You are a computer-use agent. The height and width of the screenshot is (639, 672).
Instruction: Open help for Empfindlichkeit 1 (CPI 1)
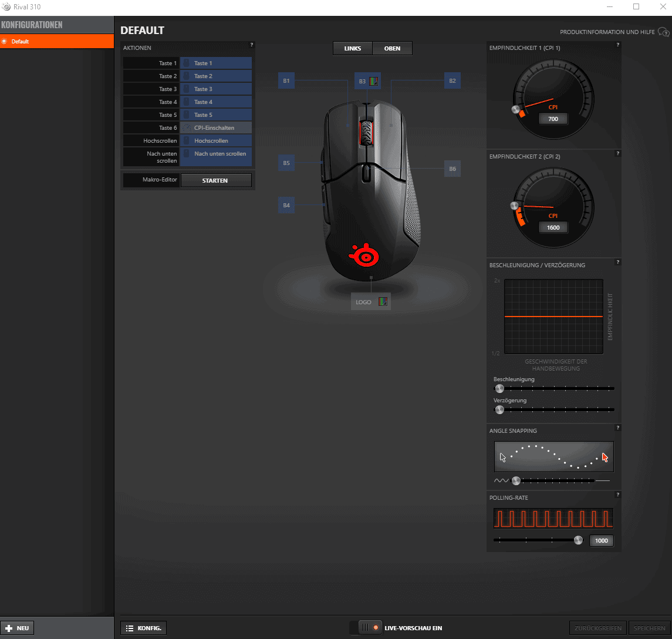click(617, 45)
